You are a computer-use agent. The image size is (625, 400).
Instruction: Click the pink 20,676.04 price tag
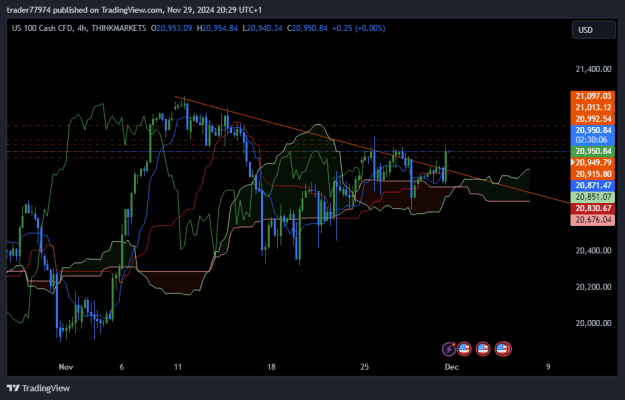593,220
